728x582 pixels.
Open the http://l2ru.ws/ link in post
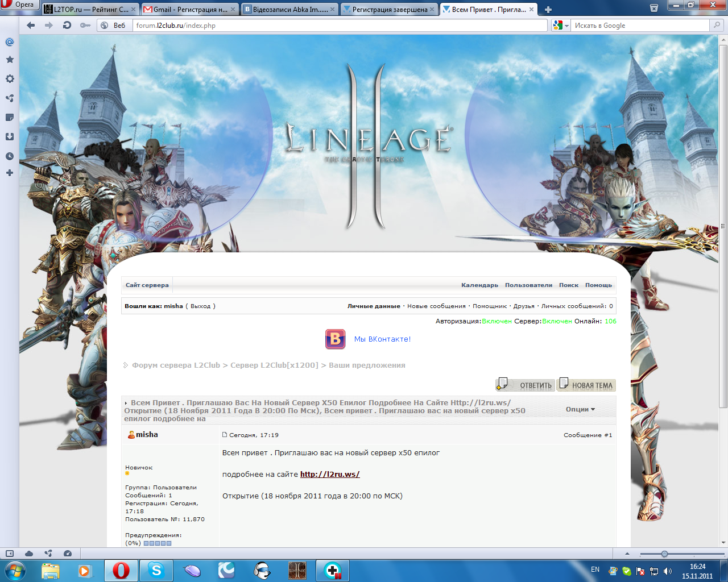pos(330,474)
